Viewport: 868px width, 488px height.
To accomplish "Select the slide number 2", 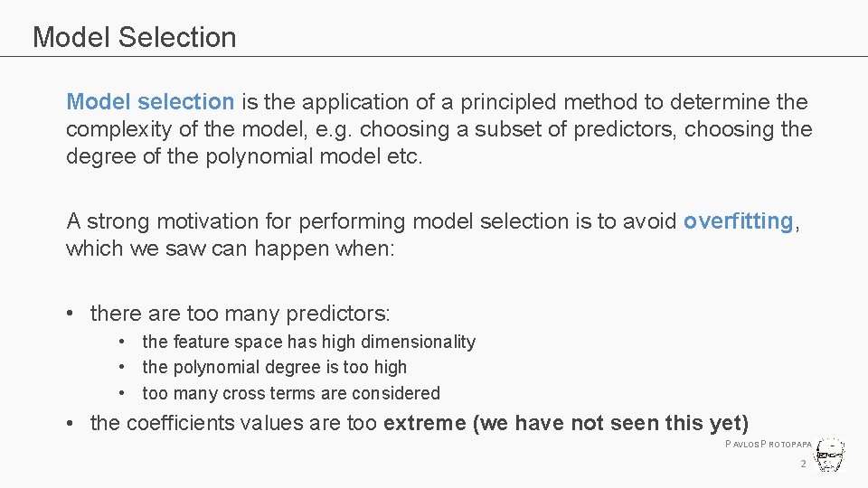I will 803,464.
